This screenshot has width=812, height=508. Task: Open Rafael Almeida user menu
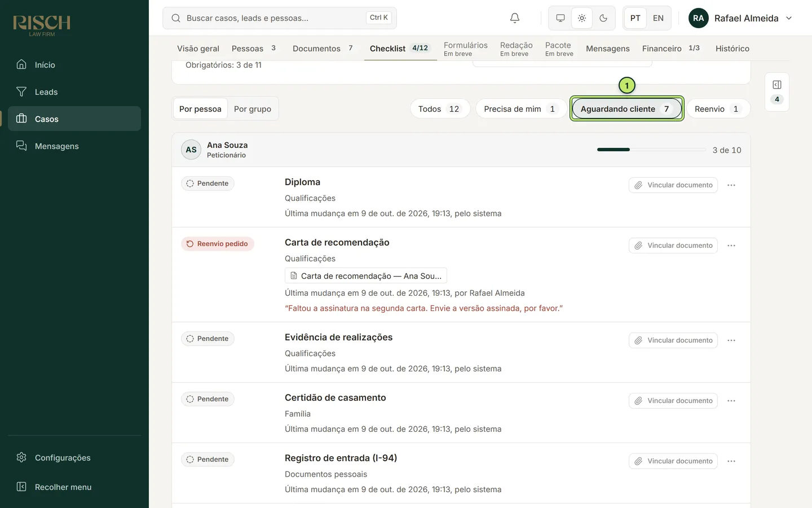point(740,18)
